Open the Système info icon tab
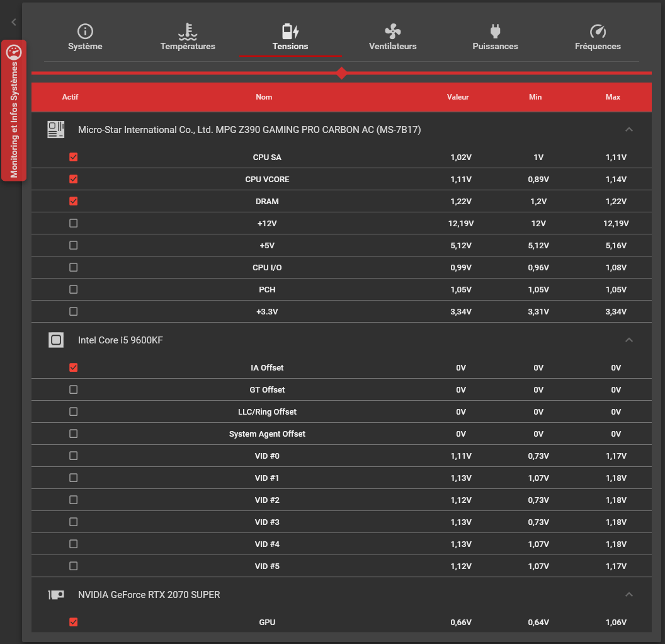665x644 pixels. coord(85,32)
